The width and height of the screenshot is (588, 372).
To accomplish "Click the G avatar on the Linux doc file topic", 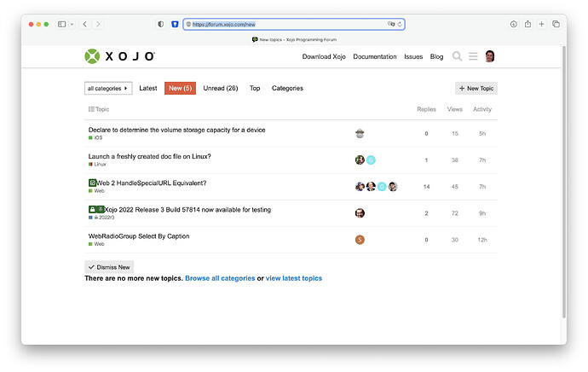I will click(x=371, y=160).
